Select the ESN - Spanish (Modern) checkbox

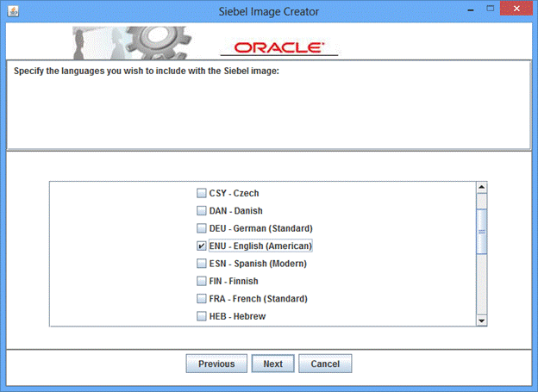click(202, 264)
